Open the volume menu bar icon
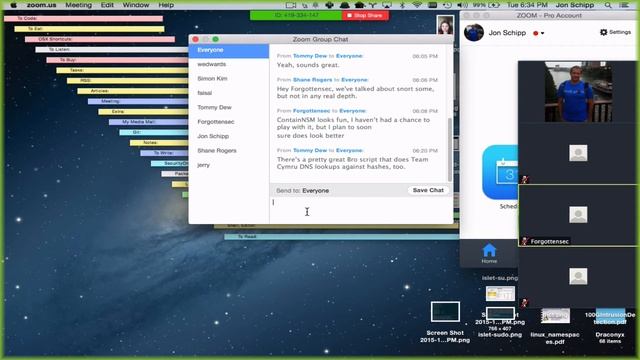 click(x=462, y=5)
